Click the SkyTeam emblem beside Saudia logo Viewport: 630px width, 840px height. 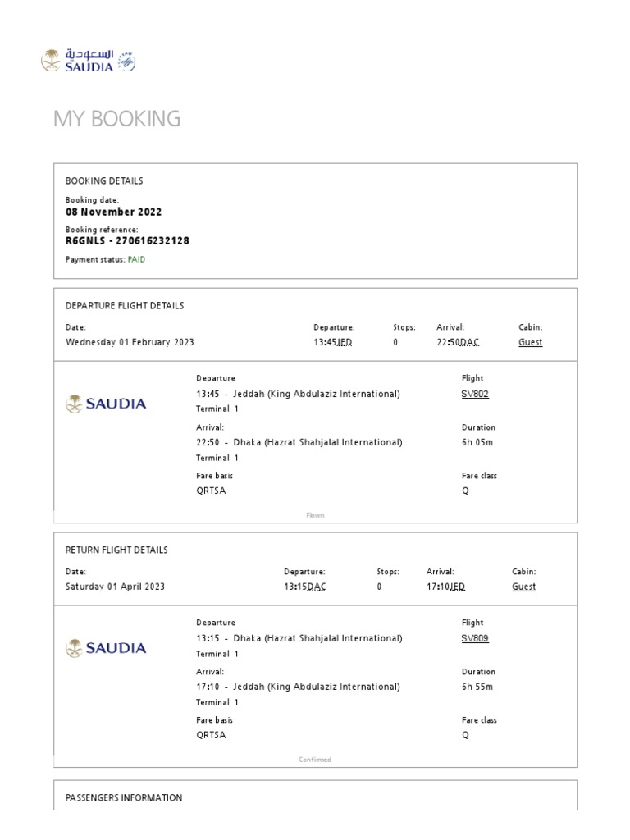[x=127, y=62]
